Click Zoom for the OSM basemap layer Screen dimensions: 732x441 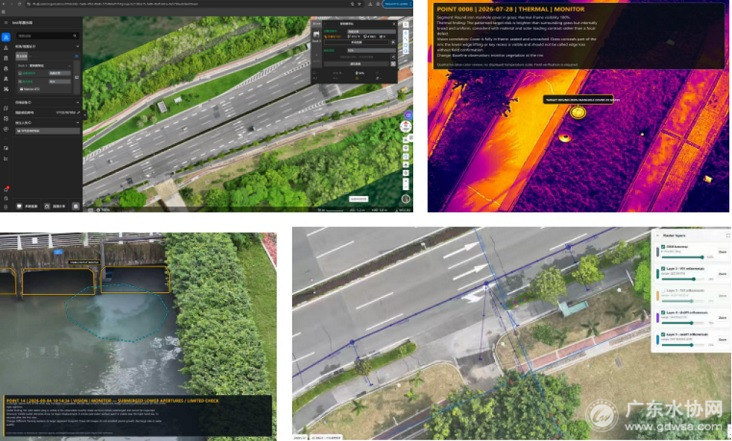[x=722, y=252]
